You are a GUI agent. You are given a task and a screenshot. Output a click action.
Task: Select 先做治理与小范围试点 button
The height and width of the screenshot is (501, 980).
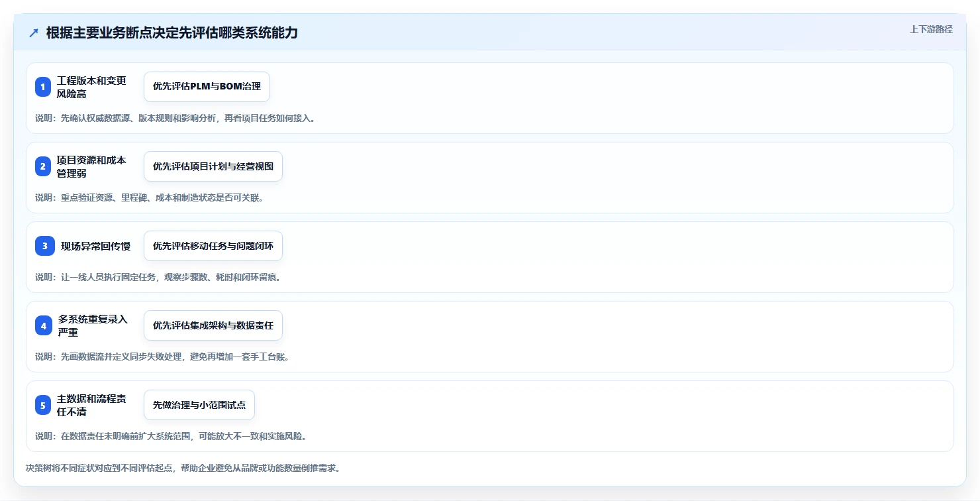[199, 405]
